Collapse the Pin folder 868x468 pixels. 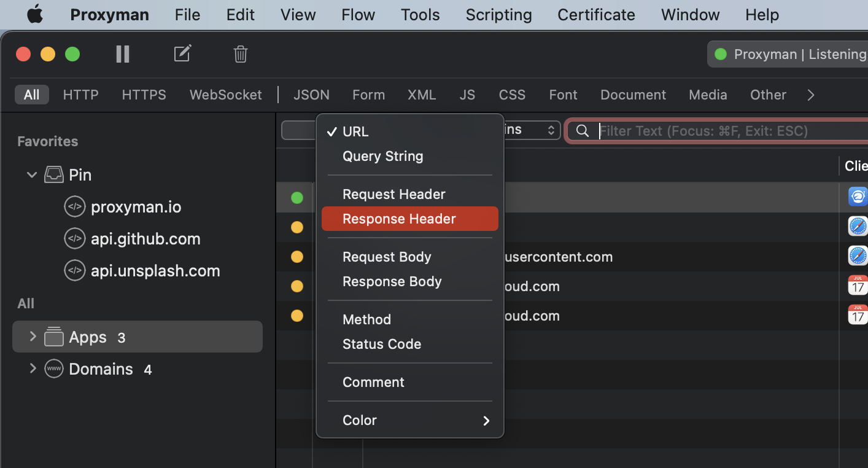[32, 175]
